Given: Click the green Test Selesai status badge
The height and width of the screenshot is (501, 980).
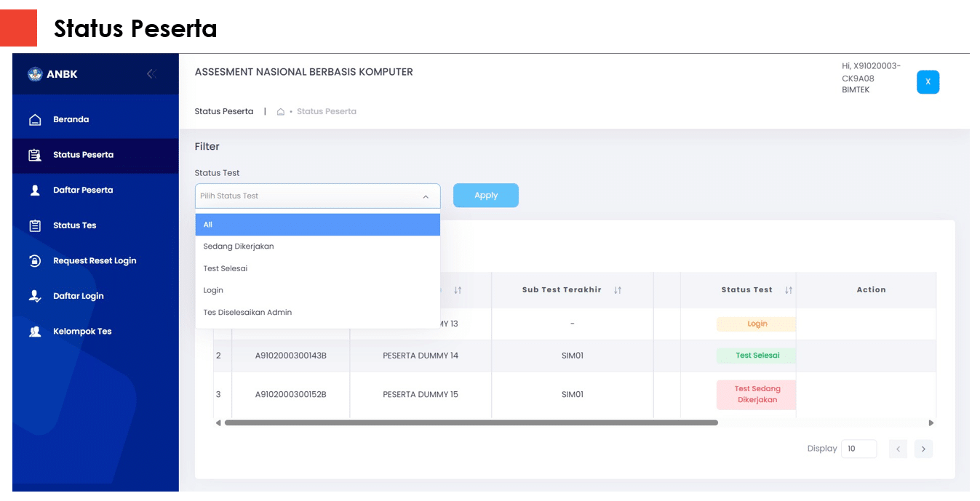Looking at the screenshot, I should (x=756, y=356).
